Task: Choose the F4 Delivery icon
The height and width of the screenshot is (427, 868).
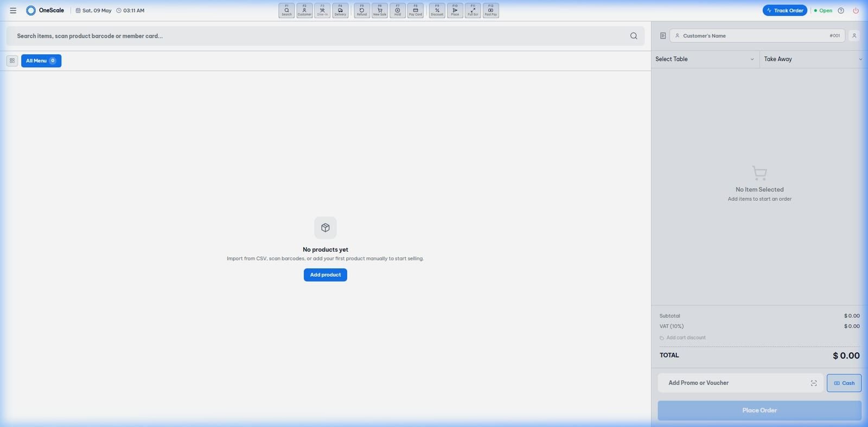Action: pyautogui.click(x=340, y=10)
